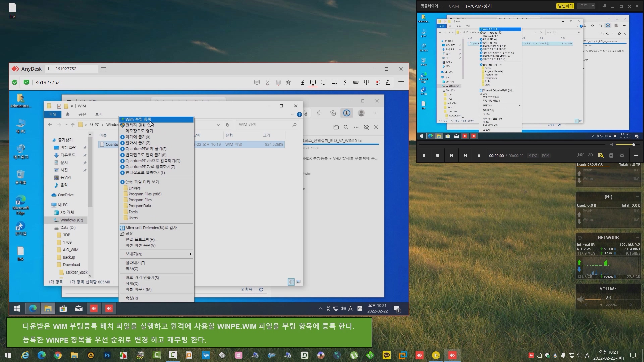Screen dimensions: 644x362
Task: Pause playback in PotPlayer
Action: tap(424, 155)
